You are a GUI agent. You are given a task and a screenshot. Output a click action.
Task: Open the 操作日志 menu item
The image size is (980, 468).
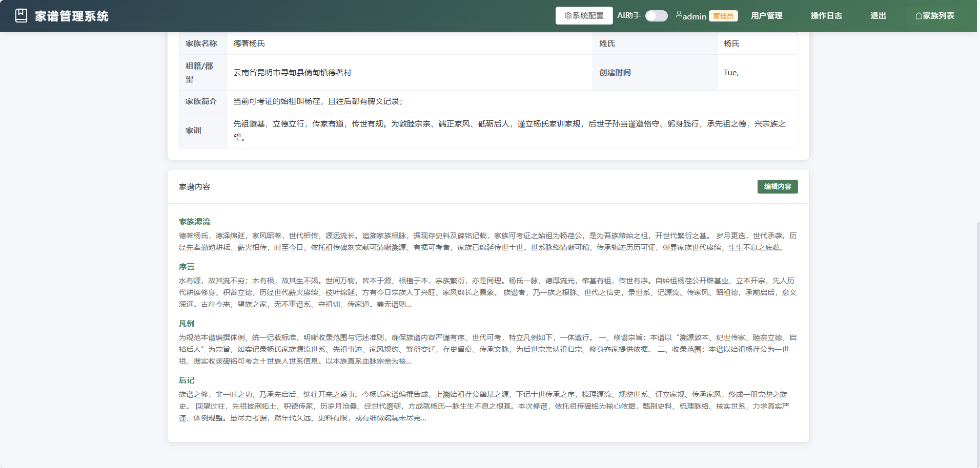coord(826,16)
